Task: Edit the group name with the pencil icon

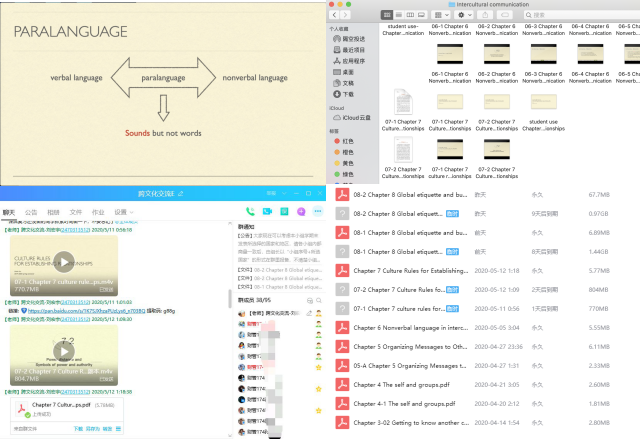Action: [x=181, y=193]
